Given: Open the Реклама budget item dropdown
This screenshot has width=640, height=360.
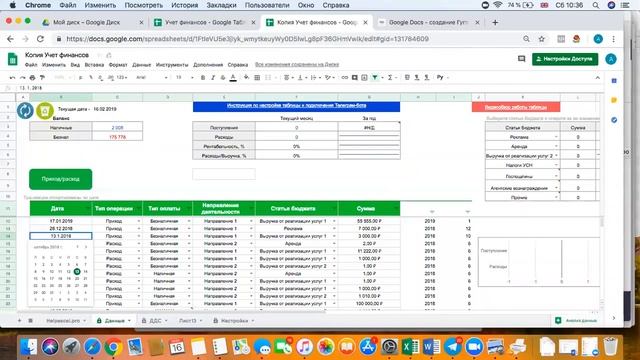Looking at the screenshot, I should 556,137.
